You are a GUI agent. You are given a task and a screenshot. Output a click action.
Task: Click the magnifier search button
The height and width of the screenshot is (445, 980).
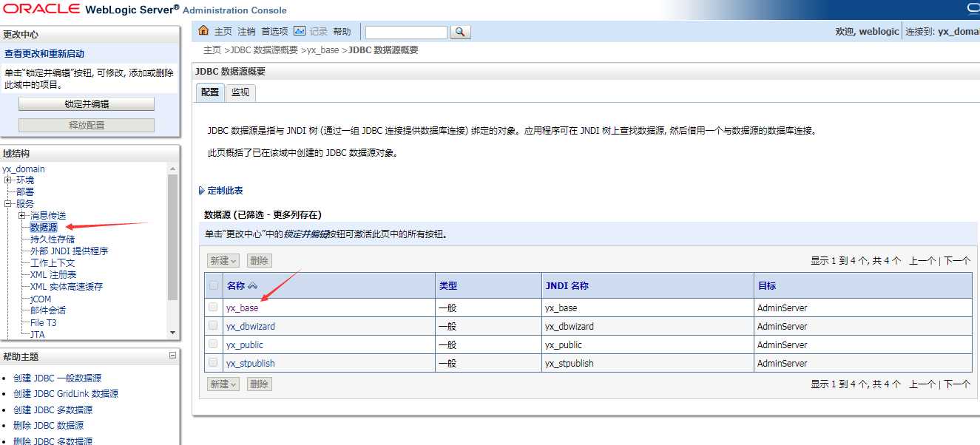tap(460, 32)
